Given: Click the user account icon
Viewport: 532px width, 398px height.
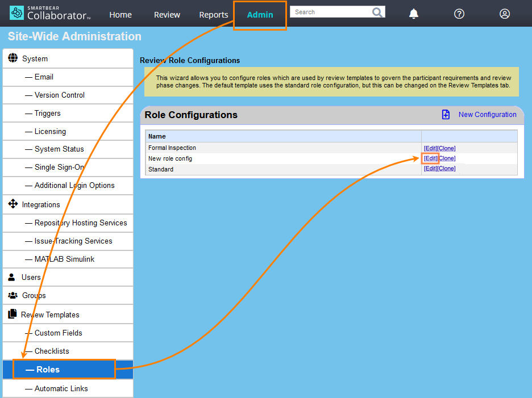Looking at the screenshot, I should (505, 14).
